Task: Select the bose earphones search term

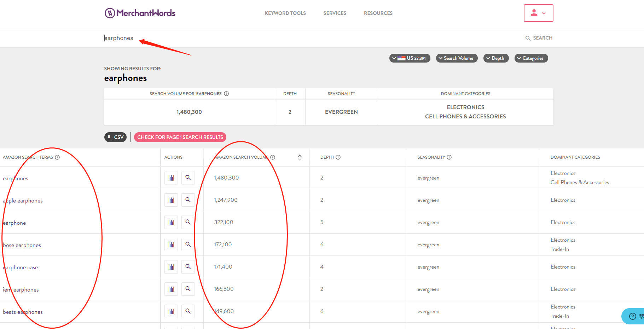Action: [x=22, y=245]
